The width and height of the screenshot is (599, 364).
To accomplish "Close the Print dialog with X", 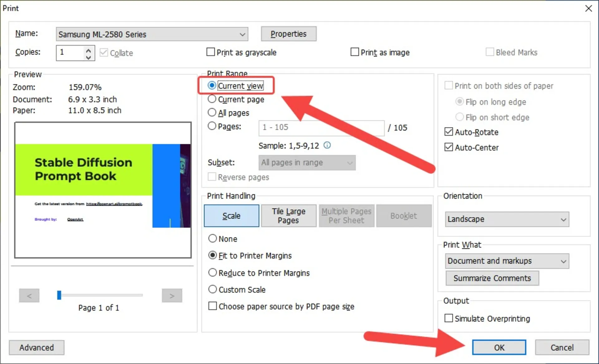I will click(x=588, y=8).
